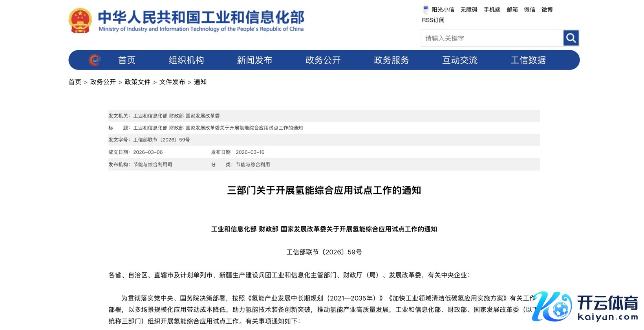This screenshot has height=330, width=644.
Task: Click the keyword search input field
Action: tap(492, 38)
